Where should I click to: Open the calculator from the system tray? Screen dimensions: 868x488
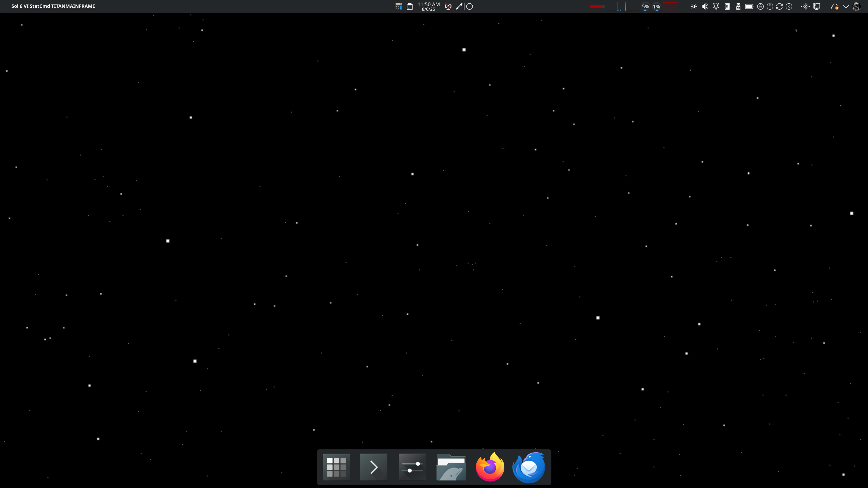pyautogui.click(x=399, y=6)
